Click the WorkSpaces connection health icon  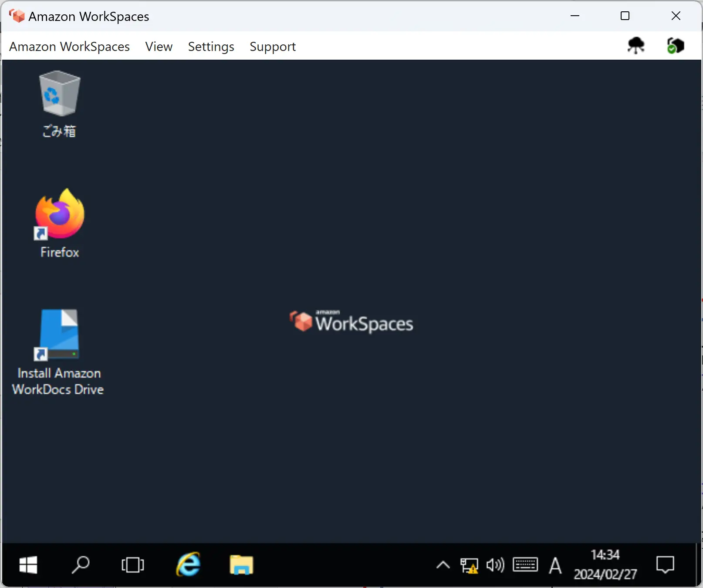pyautogui.click(x=675, y=45)
